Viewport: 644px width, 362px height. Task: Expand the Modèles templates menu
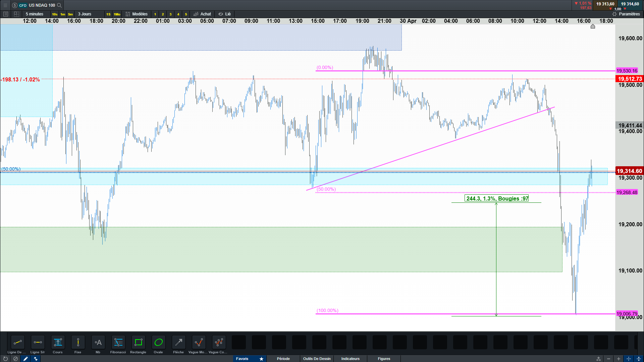137,14
